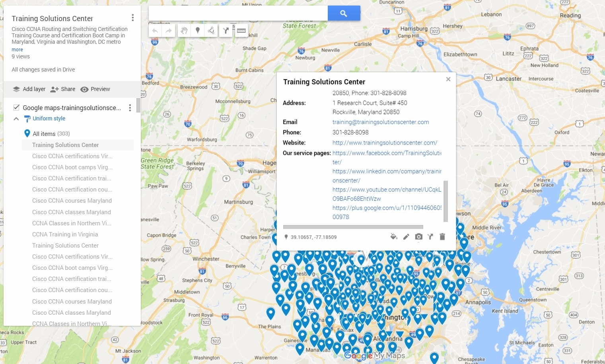Click the map search input field
This screenshot has height=364, width=605.
coord(238,13)
